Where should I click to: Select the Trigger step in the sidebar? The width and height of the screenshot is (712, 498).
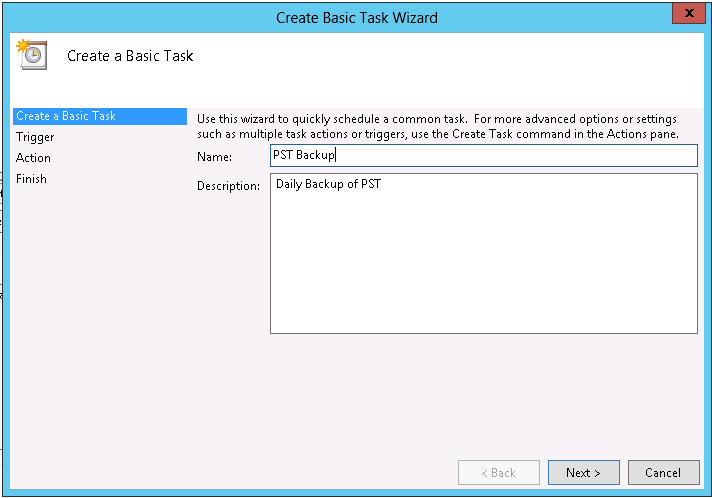click(35, 137)
